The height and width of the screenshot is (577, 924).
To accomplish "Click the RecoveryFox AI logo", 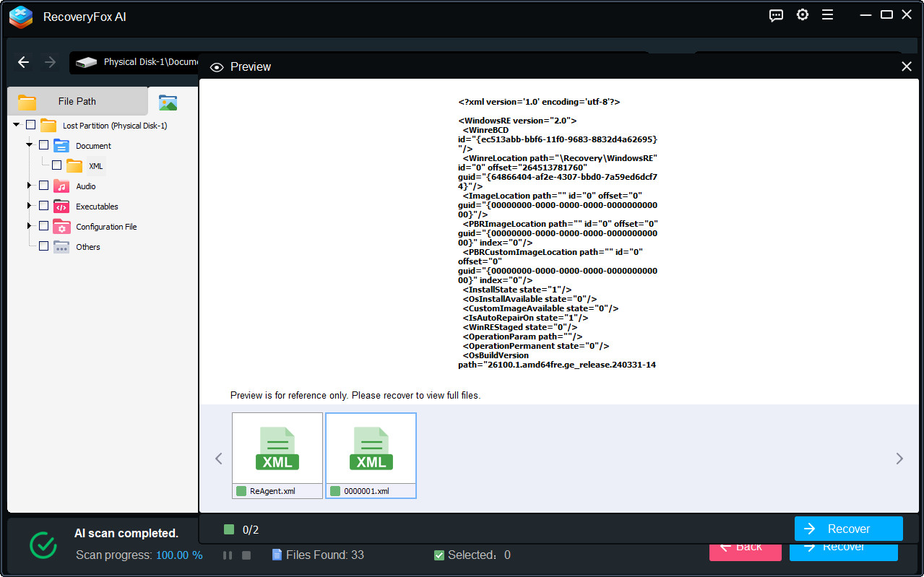I will pyautogui.click(x=21, y=17).
